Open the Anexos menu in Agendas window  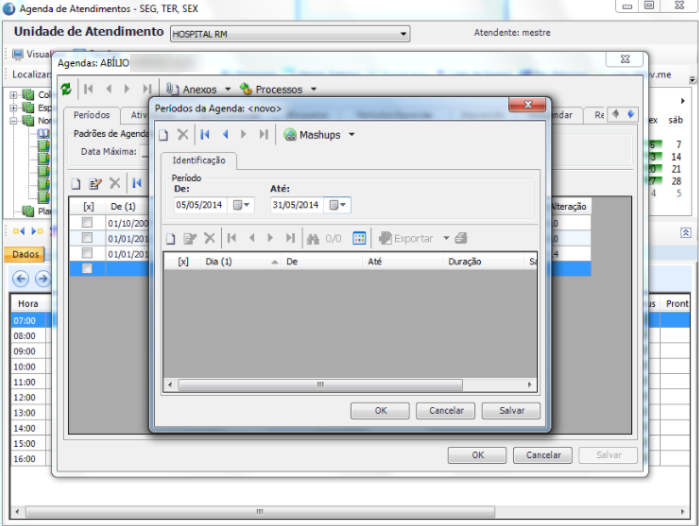[x=198, y=90]
